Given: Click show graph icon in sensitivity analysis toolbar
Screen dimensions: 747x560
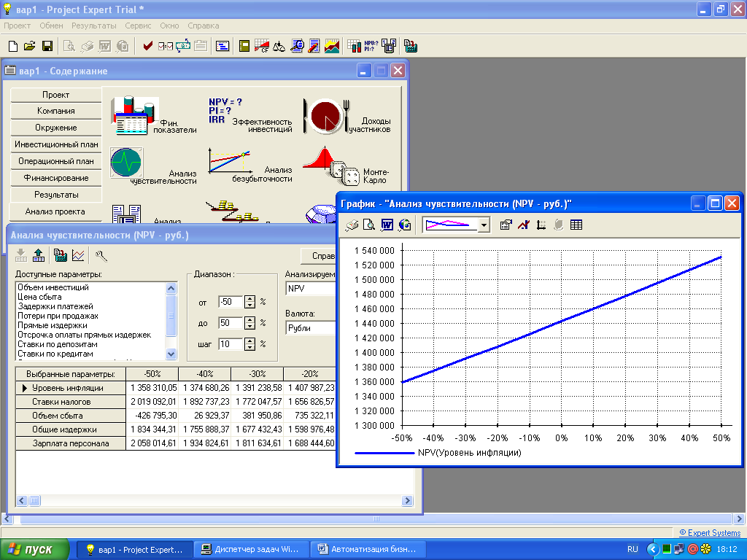Looking at the screenshot, I should point(78,256).
